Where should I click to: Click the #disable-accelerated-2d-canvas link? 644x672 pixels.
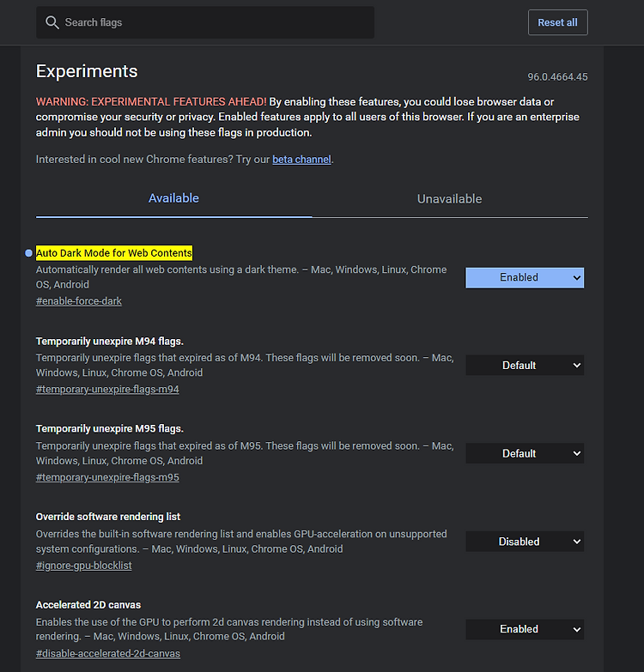[x=108, y=654]
